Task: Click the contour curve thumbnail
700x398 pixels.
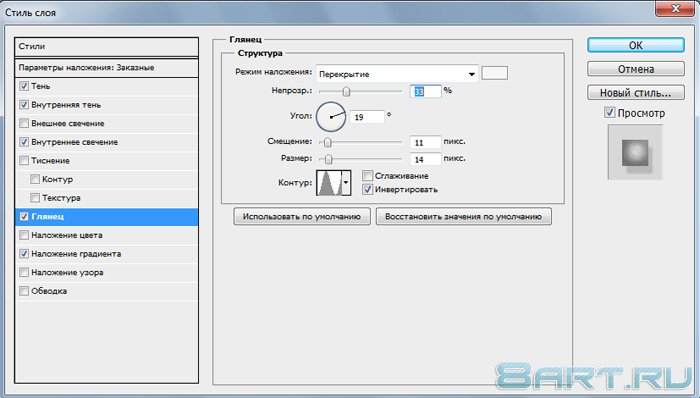Action: (x=329, y=182)
